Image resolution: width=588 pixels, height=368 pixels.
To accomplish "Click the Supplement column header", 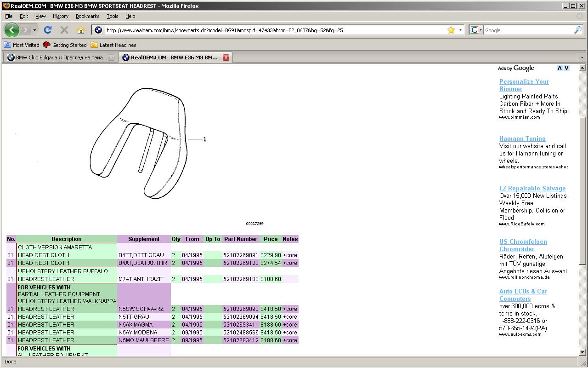I will click(x=144, y=239).
